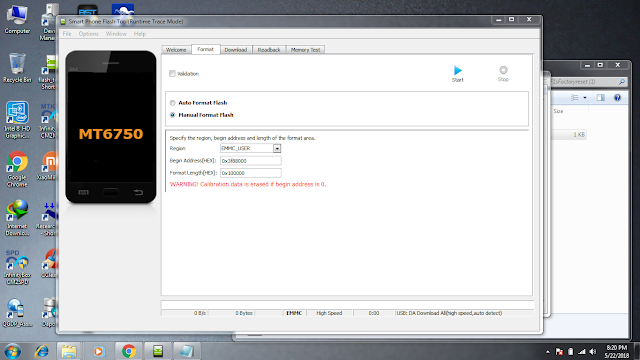This screenshot has width=640, height=360.
Task: Show hidden tray icons arrow
Action: (x=548, y=352)
